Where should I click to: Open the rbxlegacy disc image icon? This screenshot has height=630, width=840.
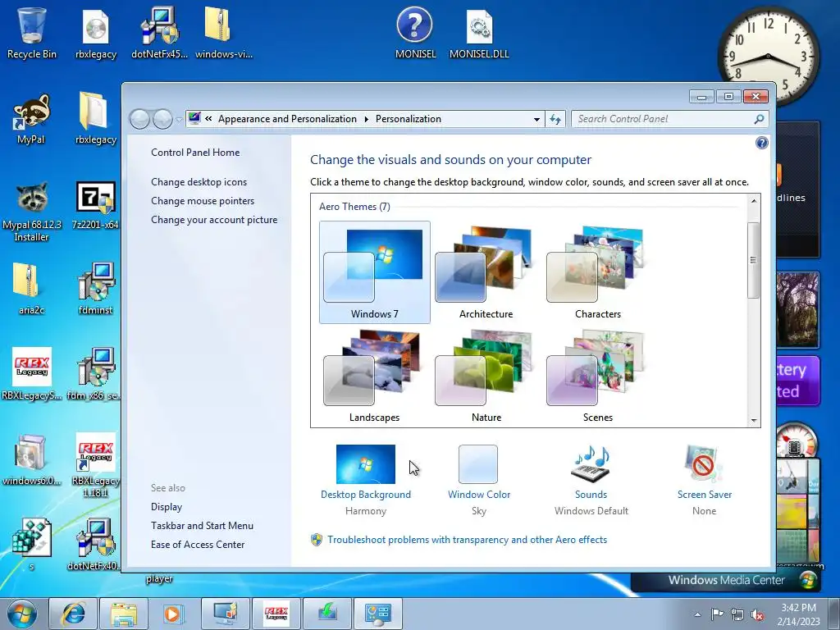coord(96,33)
